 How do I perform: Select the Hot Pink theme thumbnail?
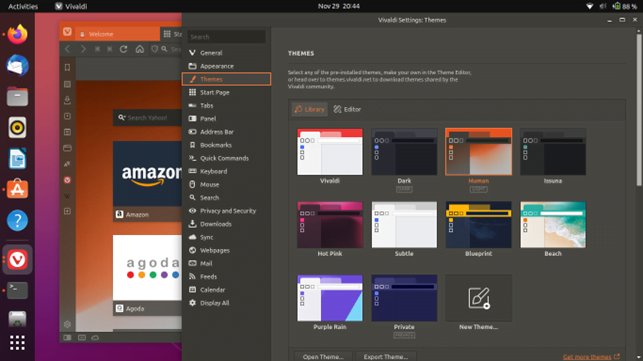[x=330, y=225]
